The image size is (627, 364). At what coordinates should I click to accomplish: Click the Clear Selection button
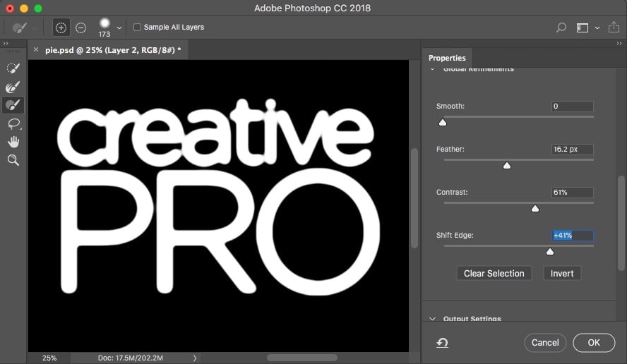click(494, 273)
